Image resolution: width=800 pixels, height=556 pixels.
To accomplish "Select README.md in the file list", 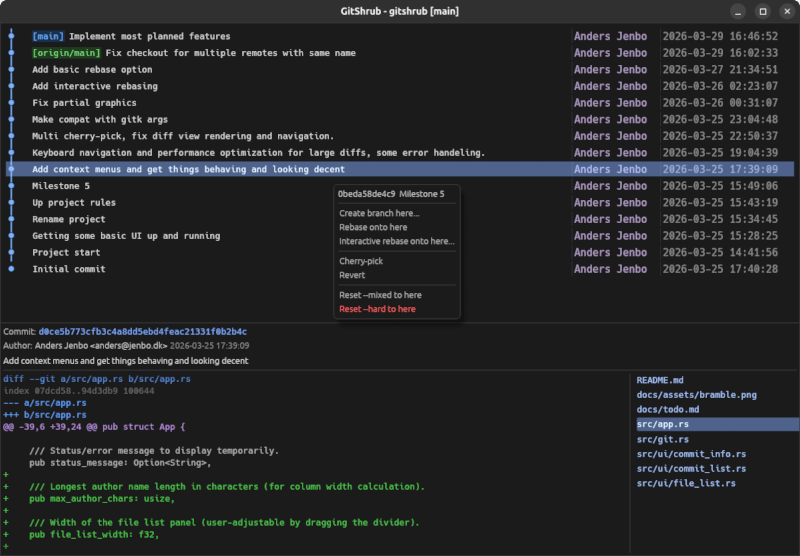I will [660, 380].
